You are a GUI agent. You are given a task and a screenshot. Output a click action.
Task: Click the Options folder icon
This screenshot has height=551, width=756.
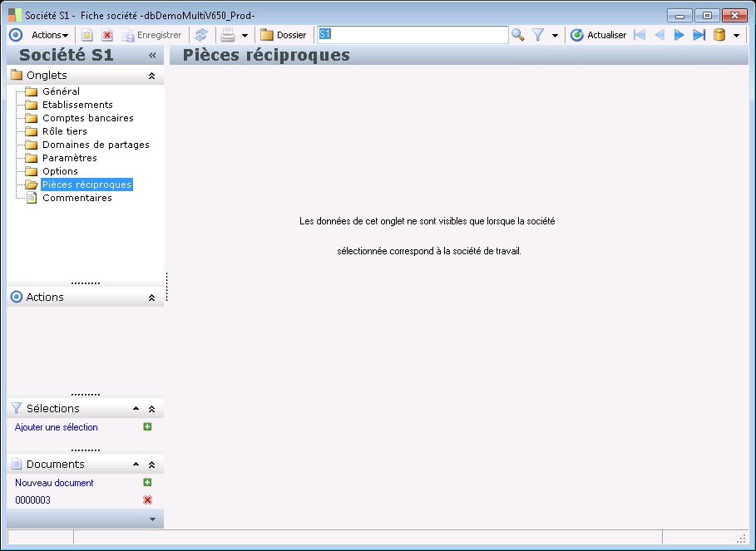point(32,171)
